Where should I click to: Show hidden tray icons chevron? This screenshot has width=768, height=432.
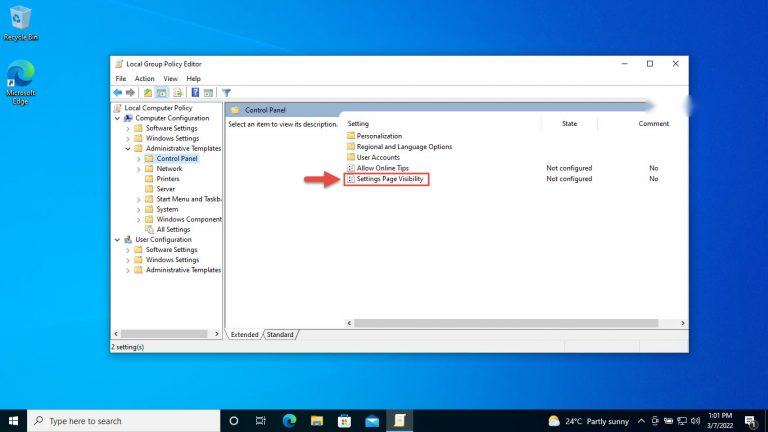(641, 421)
